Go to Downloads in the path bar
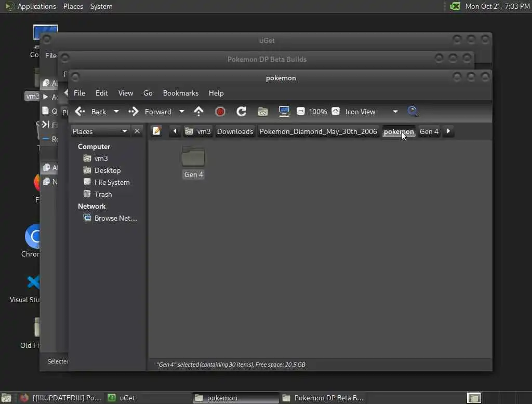The height and width of the screenshot is (404, 532). coord(235,131)
